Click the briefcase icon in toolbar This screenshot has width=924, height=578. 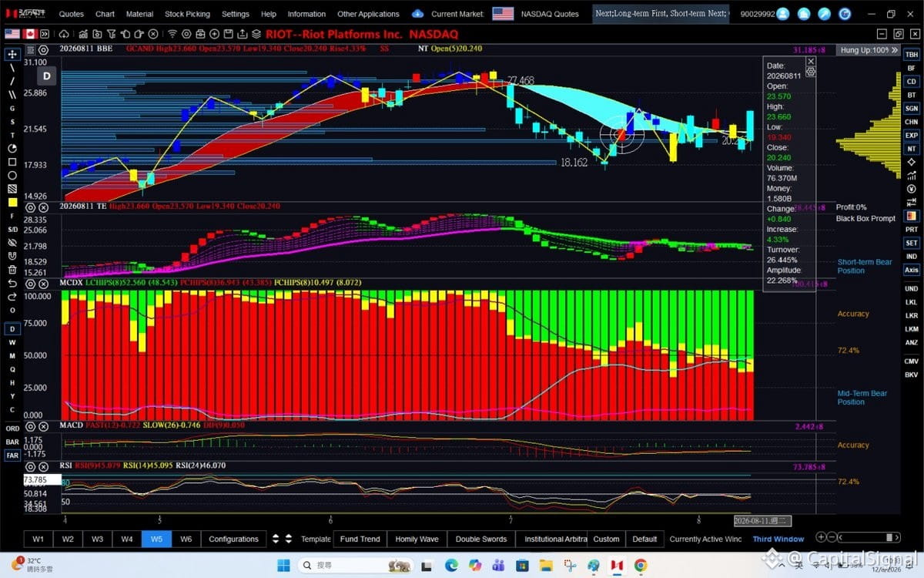coord(200,34)
